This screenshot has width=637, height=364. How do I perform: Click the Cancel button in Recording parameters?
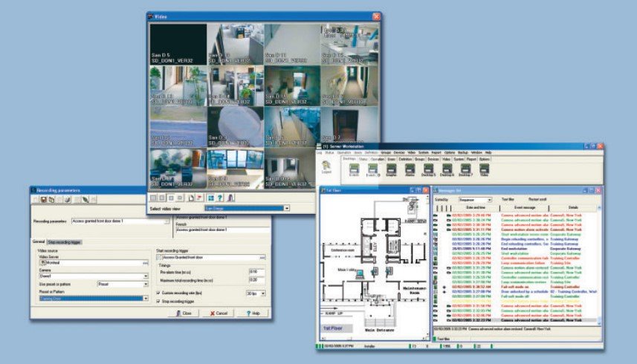(x=219, y=313)
